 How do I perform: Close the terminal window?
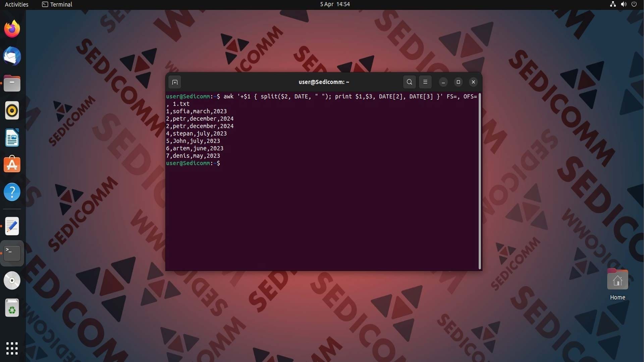[473, 82]
